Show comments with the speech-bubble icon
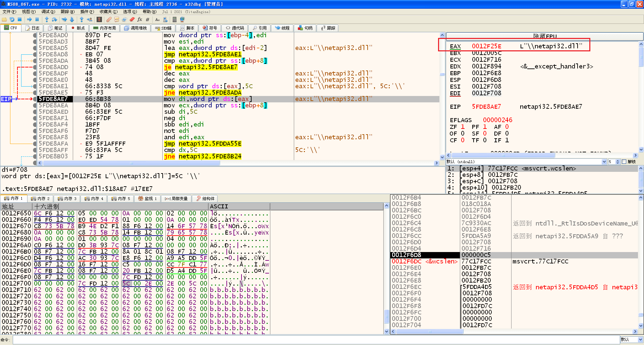Viewport: 644px width, 345px height. pyautogui.click(x=117, y=19)
